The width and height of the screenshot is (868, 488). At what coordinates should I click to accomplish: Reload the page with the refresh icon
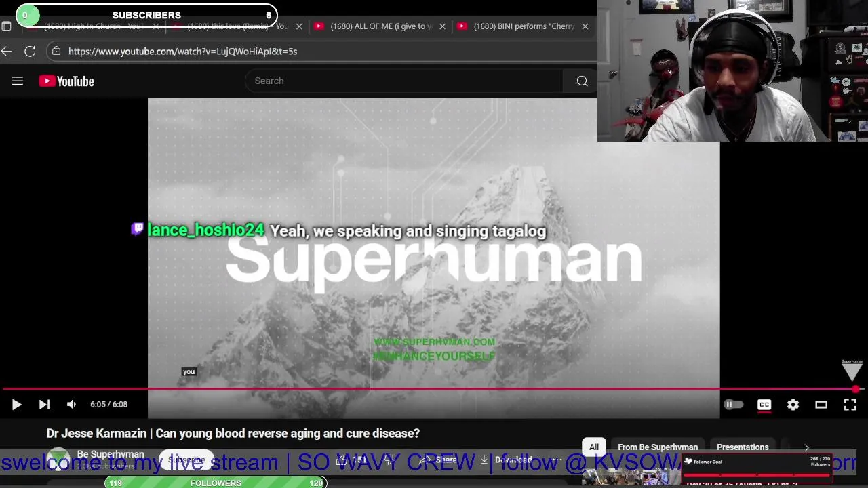(x=30, y=51)
